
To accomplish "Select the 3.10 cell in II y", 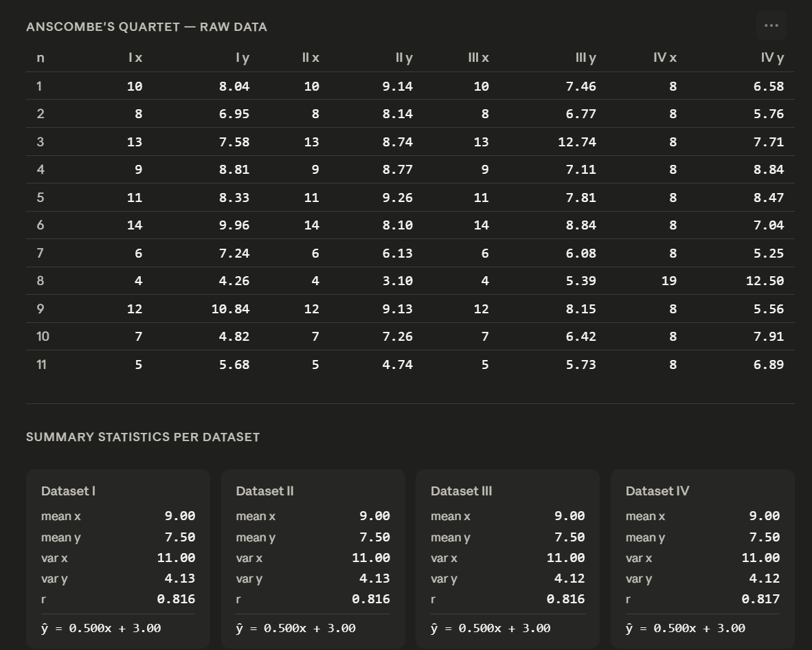I will coord(397,281).
